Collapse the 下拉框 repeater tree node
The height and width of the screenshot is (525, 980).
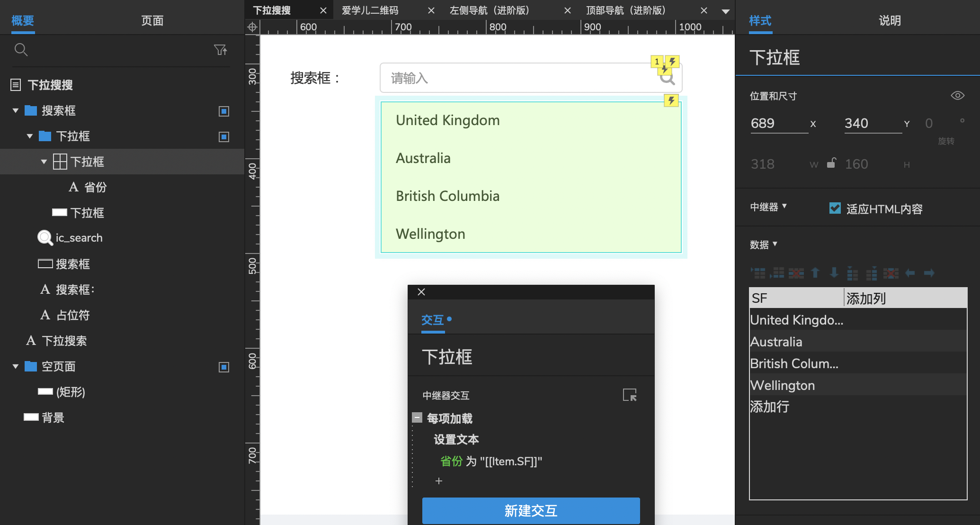click(x=44, y=162)
